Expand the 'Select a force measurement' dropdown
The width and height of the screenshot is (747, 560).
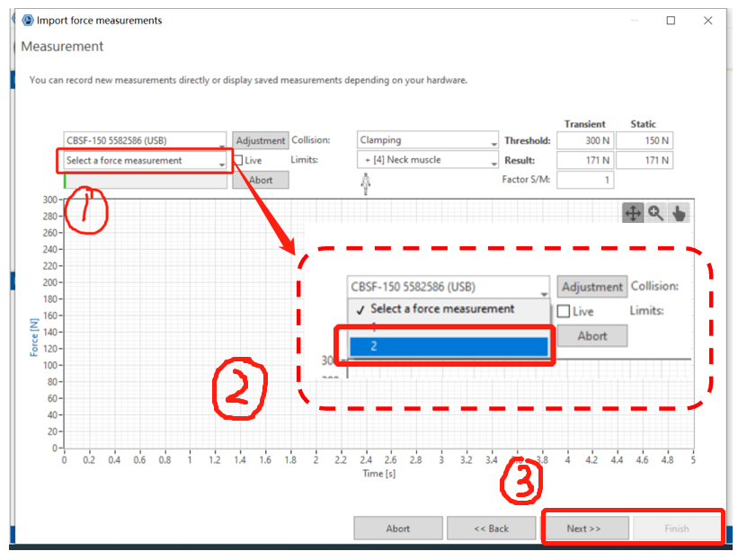pos(145,161)
